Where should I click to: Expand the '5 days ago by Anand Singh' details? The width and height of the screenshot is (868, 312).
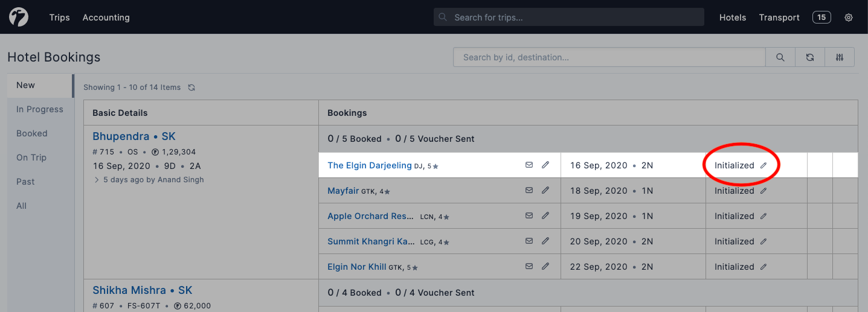pos(97,180)
